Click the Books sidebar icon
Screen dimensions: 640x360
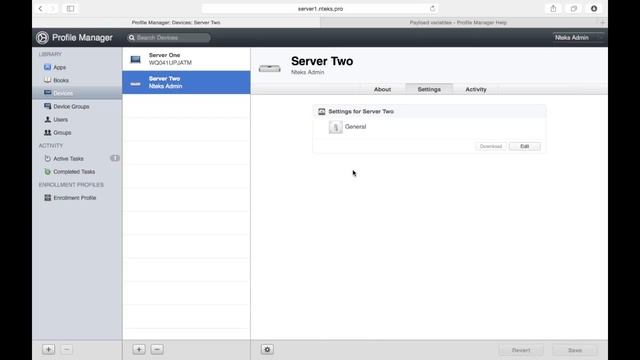pyautogui.click(x=47, y=80)
